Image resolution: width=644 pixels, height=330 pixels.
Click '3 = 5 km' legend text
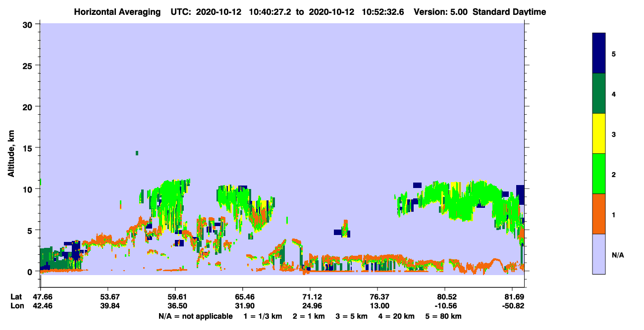pos(352,316)
